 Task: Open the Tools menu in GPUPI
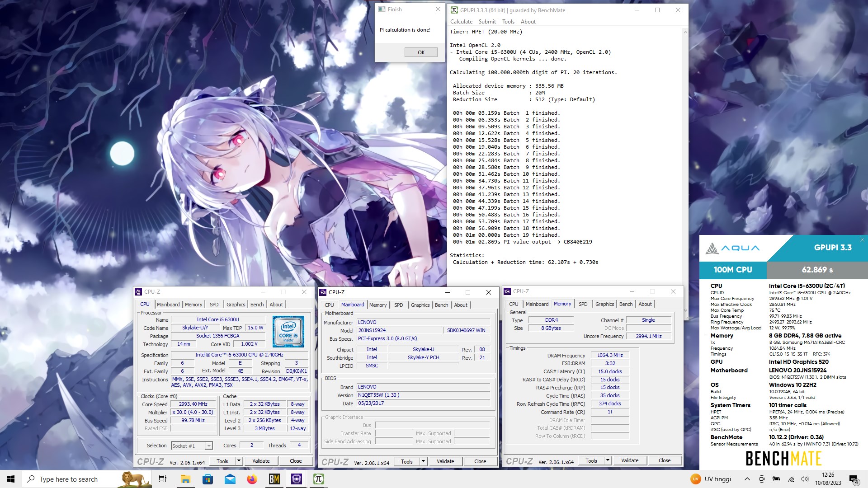click(x=508, y=22)
